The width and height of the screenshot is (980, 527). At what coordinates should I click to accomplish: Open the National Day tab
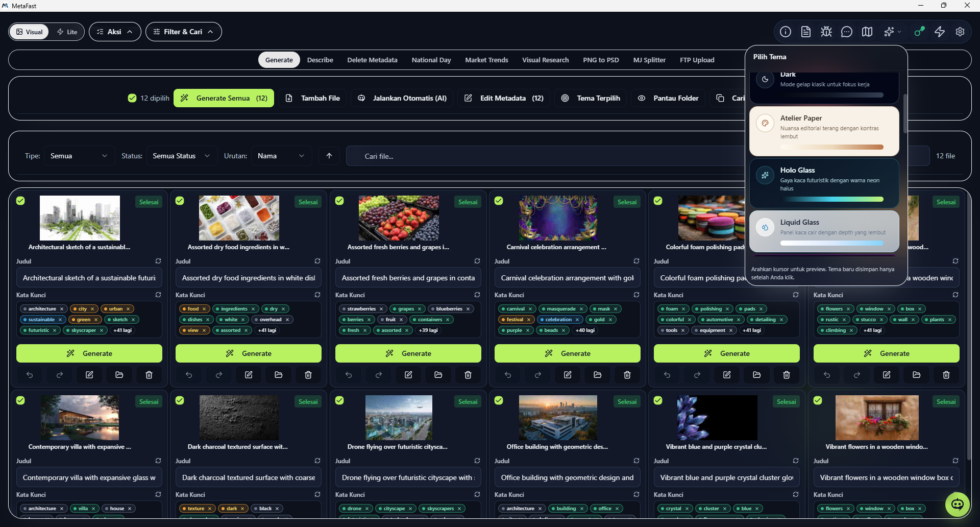pyautogui.click(x=431, y=60)
